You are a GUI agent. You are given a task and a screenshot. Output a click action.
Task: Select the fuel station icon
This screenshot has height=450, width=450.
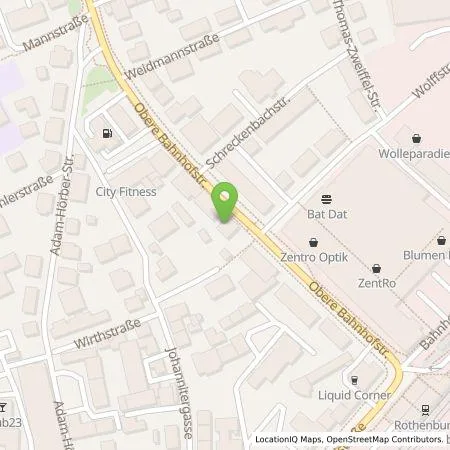point(107,134)
